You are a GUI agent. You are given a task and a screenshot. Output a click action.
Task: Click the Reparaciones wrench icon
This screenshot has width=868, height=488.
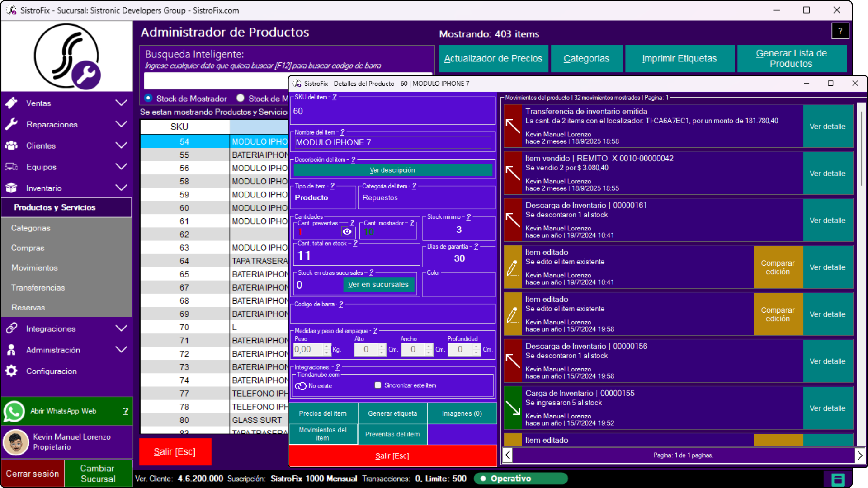11,124
